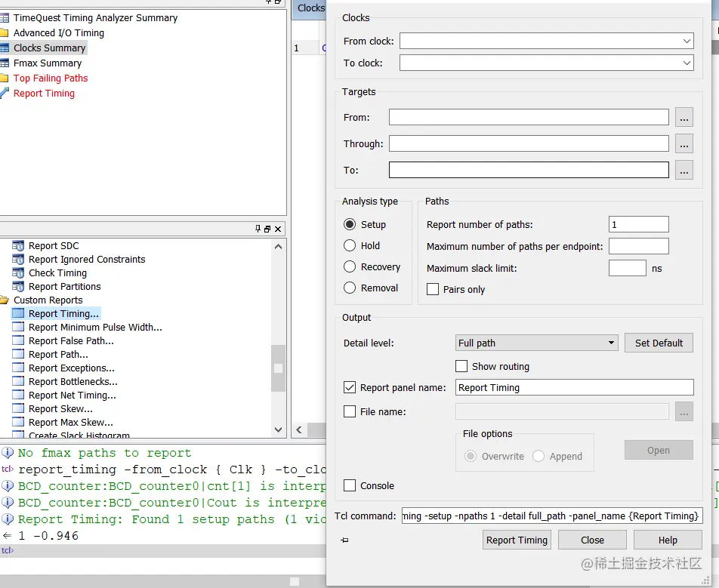Enable the Console output checkbox
Viewport: 719px width, 588px height.
point(350,485)
